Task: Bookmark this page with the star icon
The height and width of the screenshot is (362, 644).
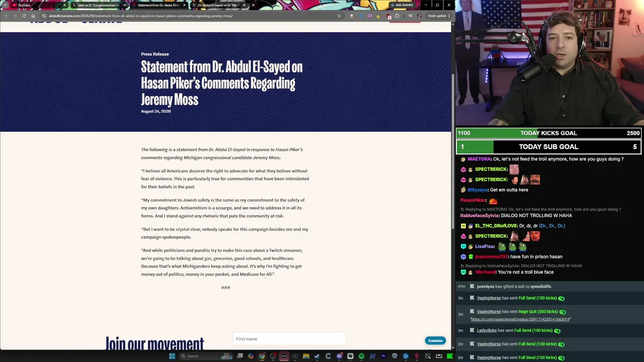Action: click(339, 16)
